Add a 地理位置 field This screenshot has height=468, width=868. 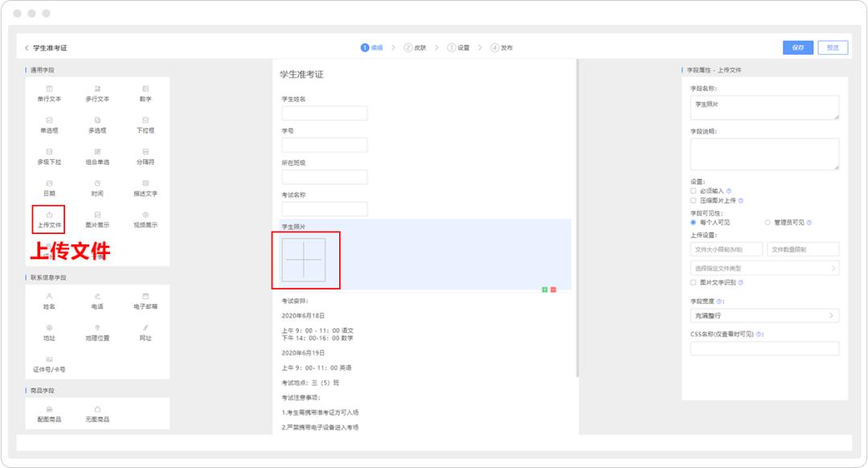(96, 330)
